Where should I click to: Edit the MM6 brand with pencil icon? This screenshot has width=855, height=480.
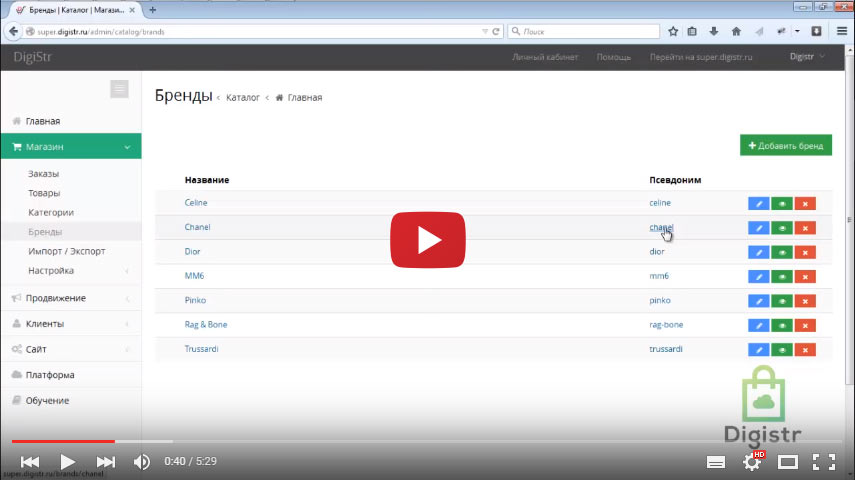[x=758, y=277]
